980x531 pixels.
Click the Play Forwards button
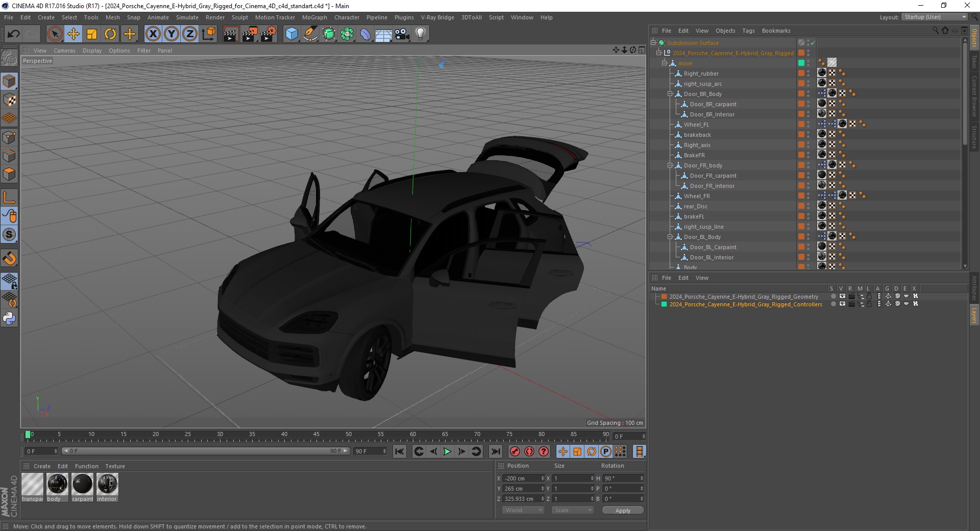click(447, 451)
